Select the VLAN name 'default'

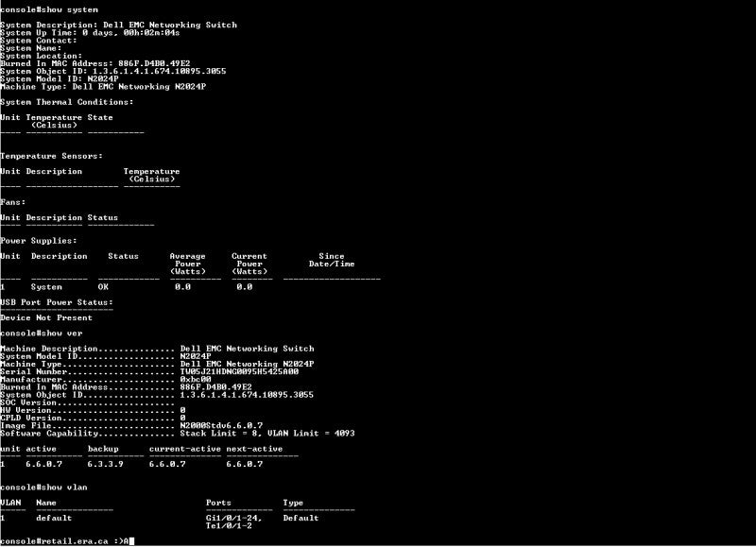54,519
